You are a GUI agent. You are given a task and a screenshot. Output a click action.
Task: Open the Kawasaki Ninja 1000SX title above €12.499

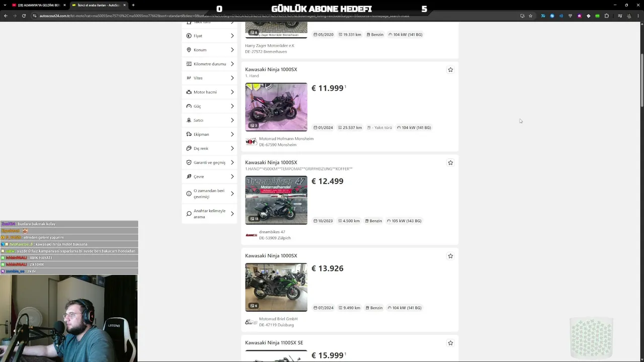pyautogui.click(x=271, y=162)
